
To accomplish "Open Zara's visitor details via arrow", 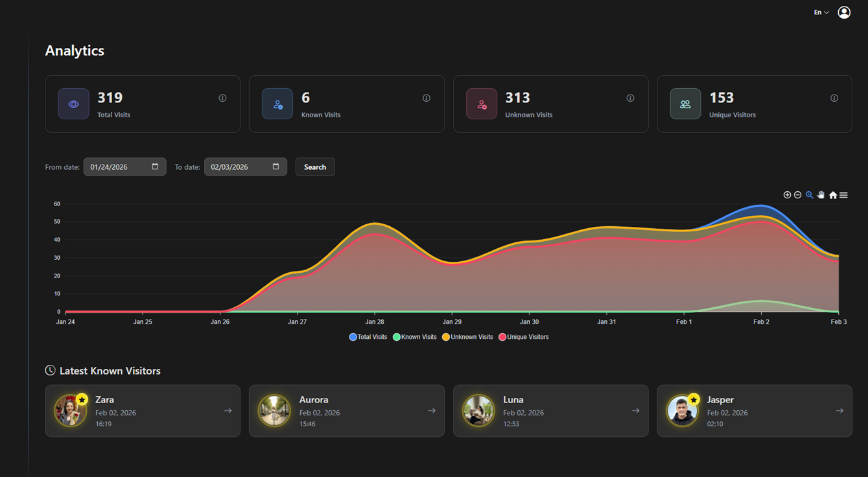I will pyautogui.click(x=228, y=410).
